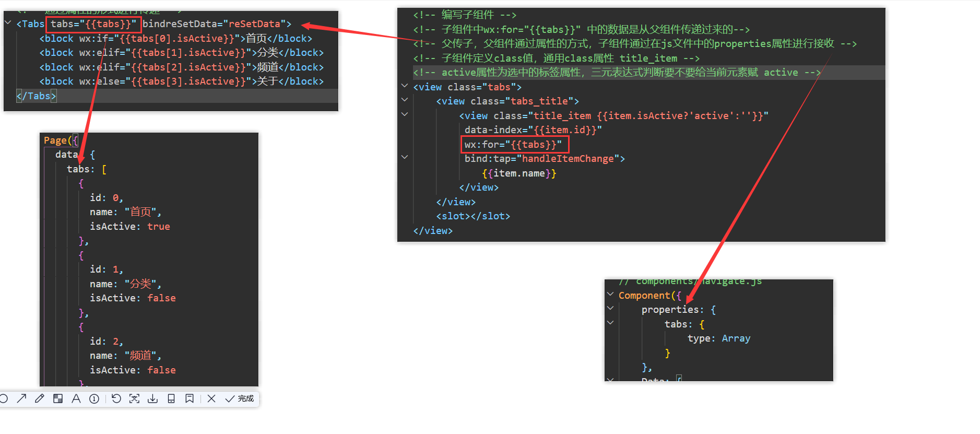This screenshot has width=980, height=434.
Task: Click bindreSetData="reSetData" attribute
Action: pyautogui.click(x=214, y=24)
